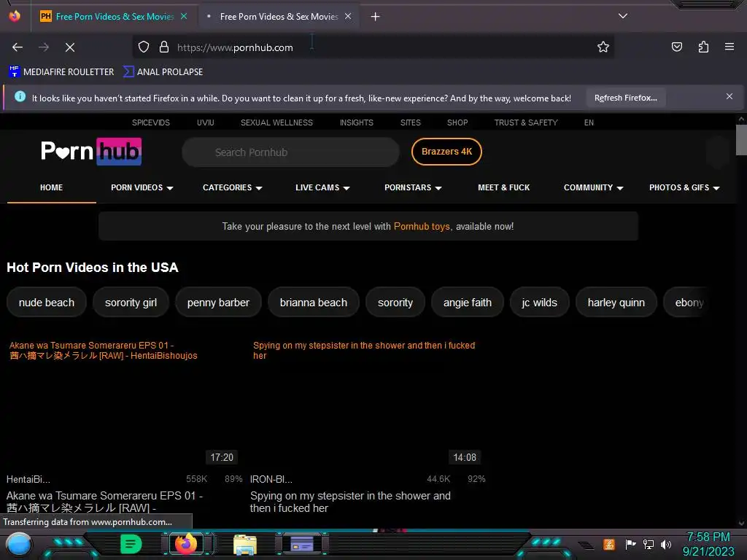Screen dimensions: 747x560
Task: Click the site logo in the header
Action: 91,152
